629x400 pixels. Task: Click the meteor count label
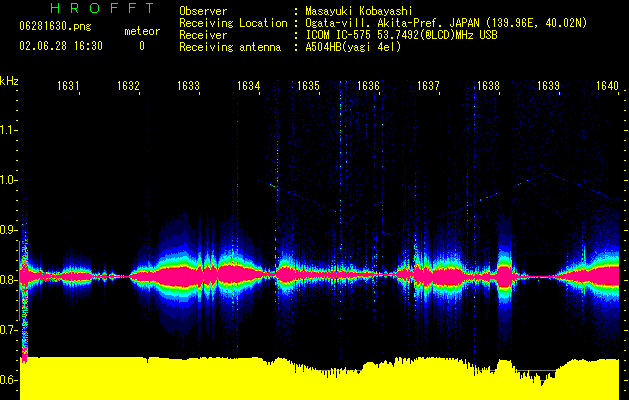tap(142, 31)
